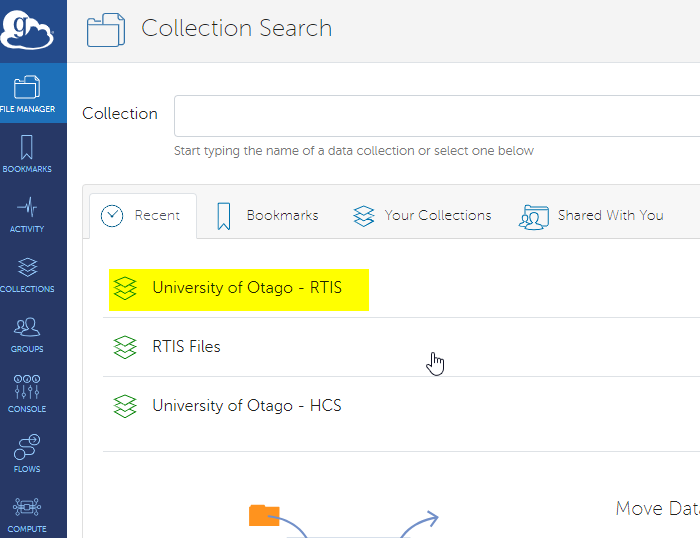Viewport: 700px width, 538px height.
Task: Click the RTIS Files collection icon
Action: pyautogui.click(x=125, y=347)
